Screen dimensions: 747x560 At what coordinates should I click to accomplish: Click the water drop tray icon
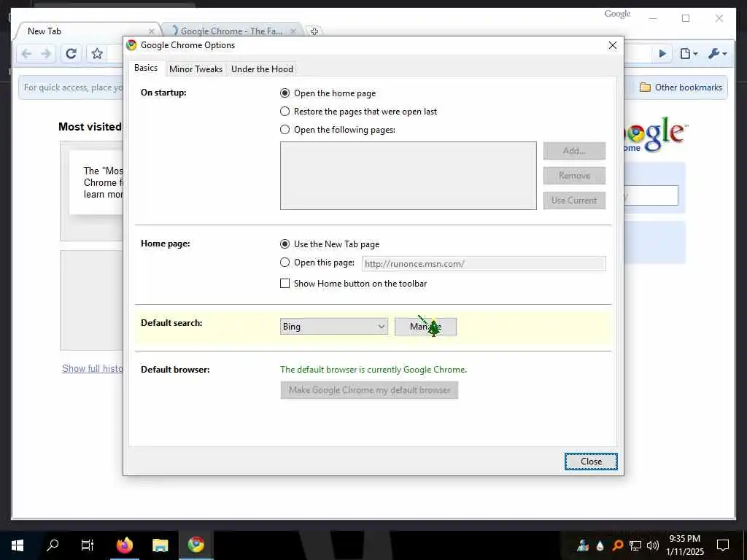pyautogui.click(x=600, y=545)
